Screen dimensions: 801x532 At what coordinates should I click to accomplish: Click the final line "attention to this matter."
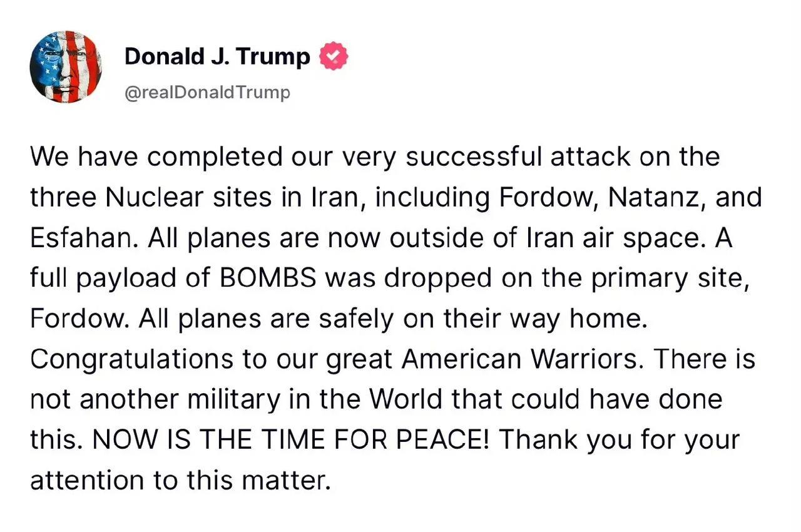[179, 481]
